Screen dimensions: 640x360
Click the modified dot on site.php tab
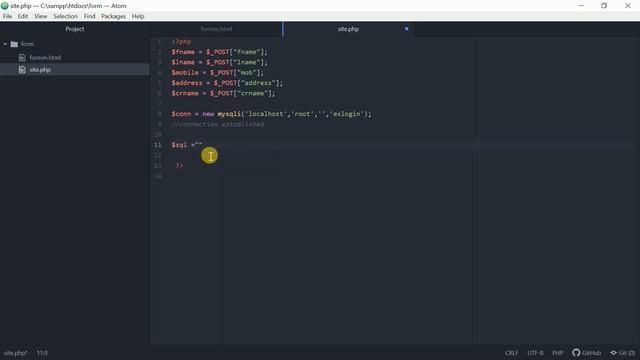(x=407, y=29)
